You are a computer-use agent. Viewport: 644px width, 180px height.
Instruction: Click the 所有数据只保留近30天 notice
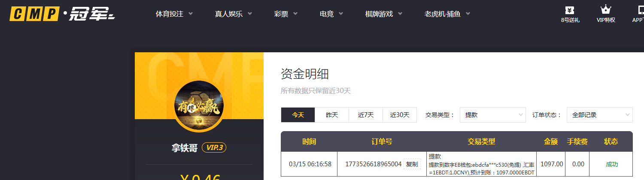(316, 91)
